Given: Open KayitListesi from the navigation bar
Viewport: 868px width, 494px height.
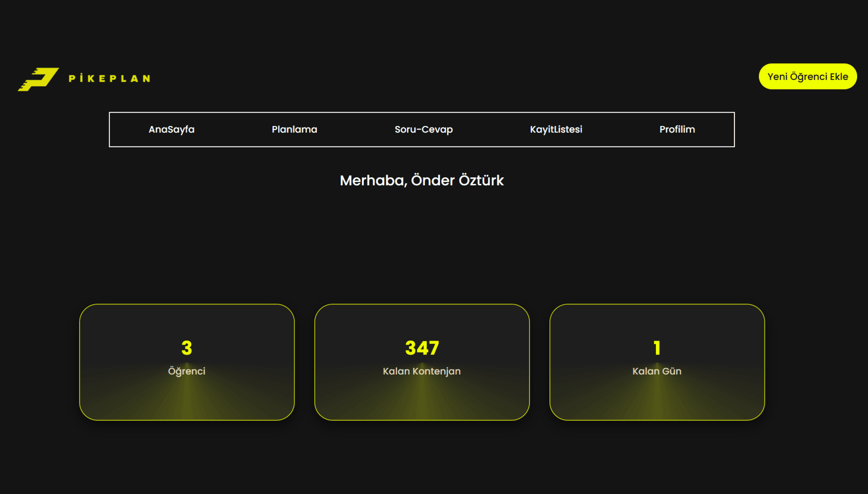Looking at the screenshot, I should 556,129.
